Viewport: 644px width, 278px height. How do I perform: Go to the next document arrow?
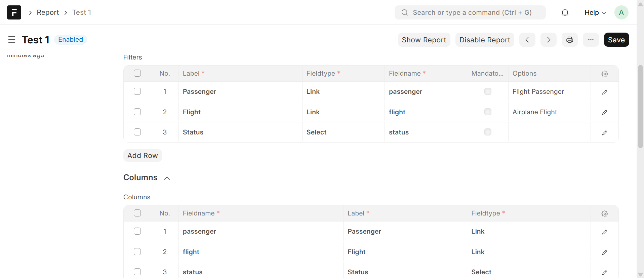548,40
